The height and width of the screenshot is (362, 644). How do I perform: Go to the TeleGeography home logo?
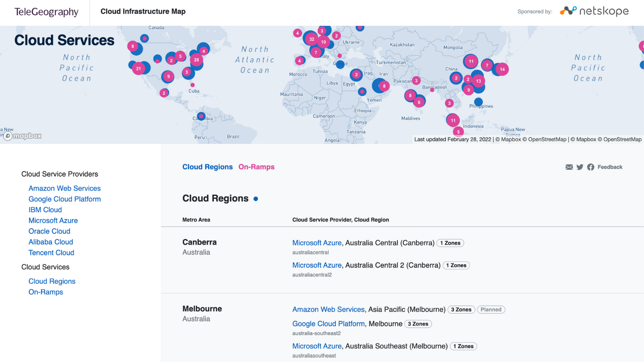(46, 12)
